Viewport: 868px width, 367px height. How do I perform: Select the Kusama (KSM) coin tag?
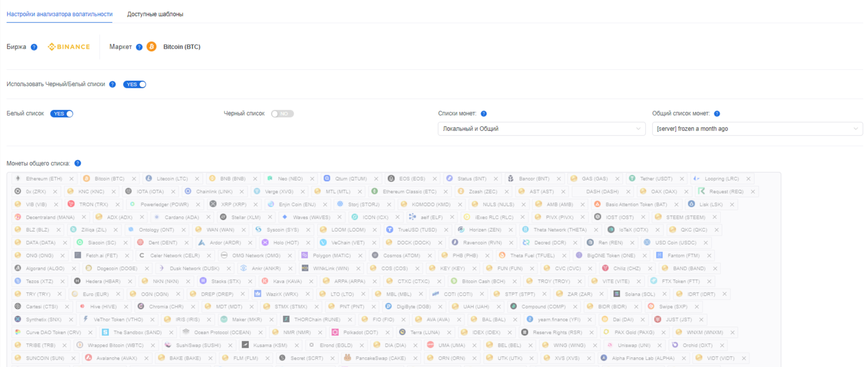pos(270,345)
